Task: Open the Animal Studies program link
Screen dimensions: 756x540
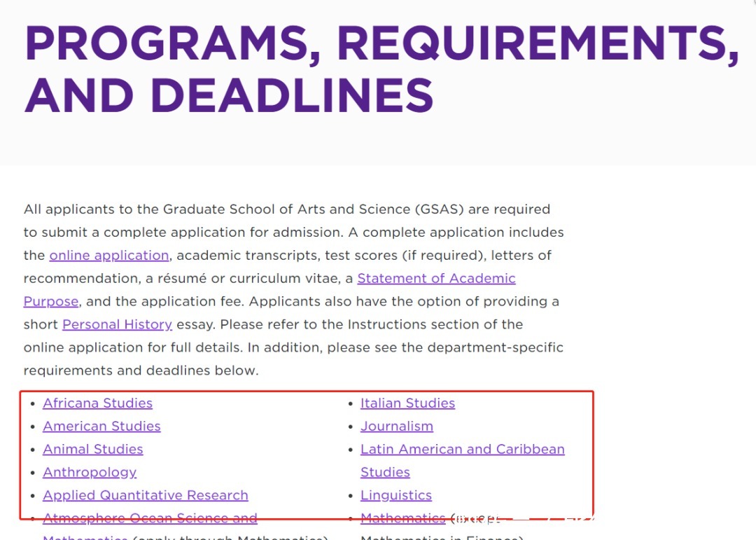Action: coord(93,449)
